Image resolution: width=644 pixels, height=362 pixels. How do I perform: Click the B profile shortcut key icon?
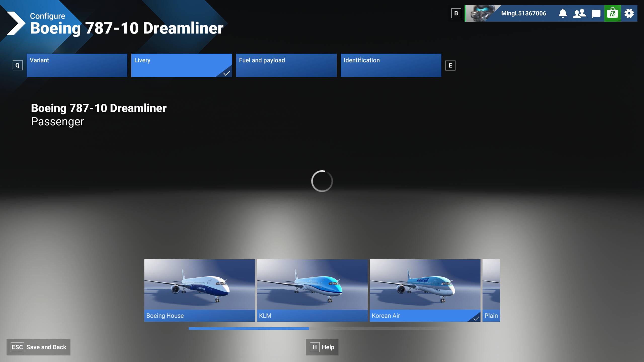coord(456,13)
